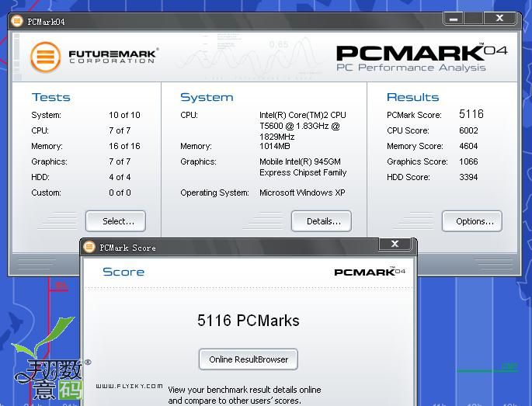
Task: Click the PCMARK04 logo in Score dialog
Action: (x=370, y=272)
